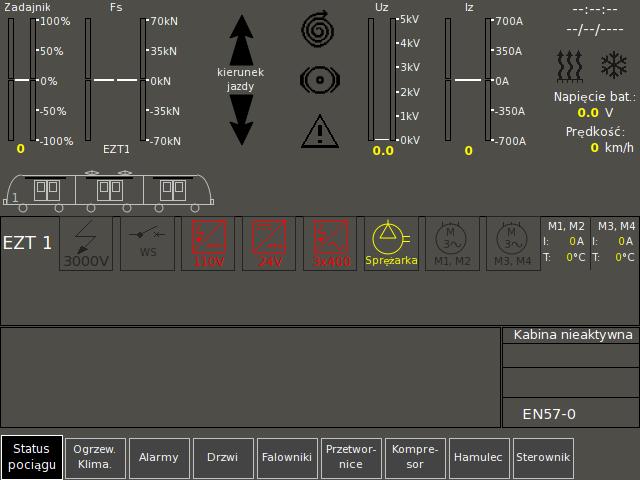
Task: Click the date placeholder --/--/----
Action: pyautogui.click(x=595, y=29)
